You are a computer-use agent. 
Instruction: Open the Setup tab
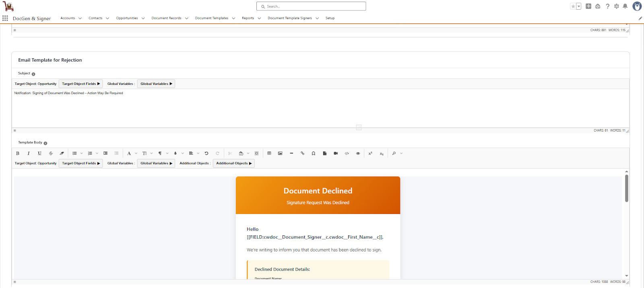(330, 18)
